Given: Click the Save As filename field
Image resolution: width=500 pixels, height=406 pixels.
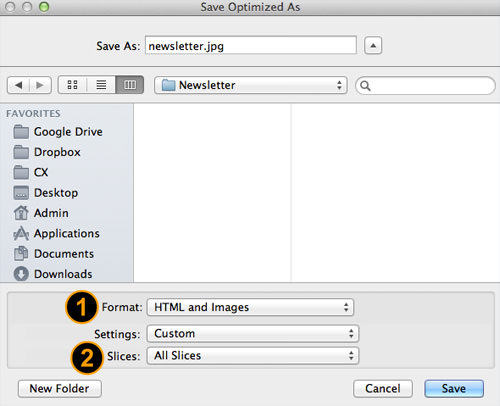Looking at the screenshot, I should point(251,45).
